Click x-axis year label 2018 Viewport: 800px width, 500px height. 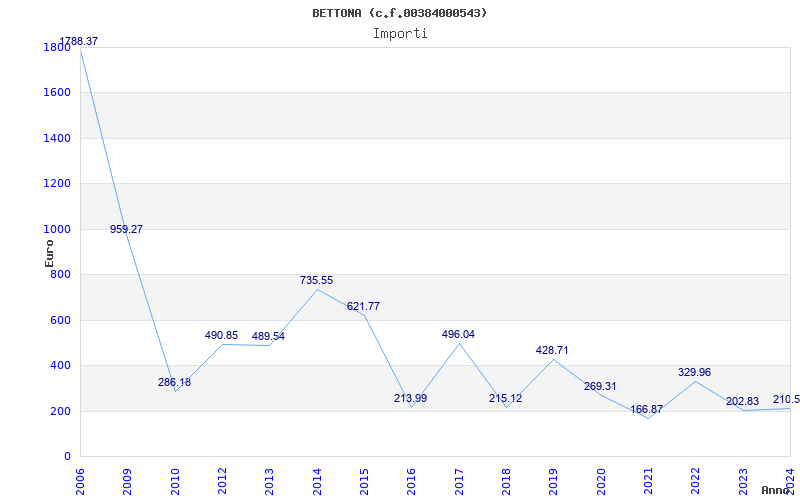point(506,481)
